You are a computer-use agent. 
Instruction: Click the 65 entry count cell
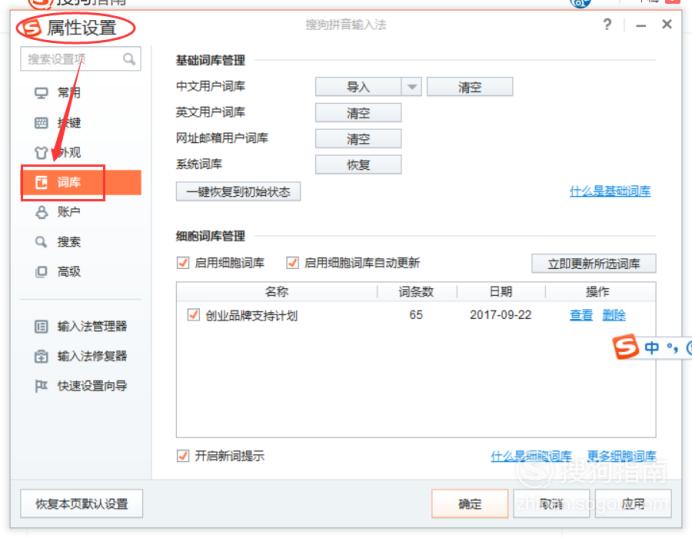[416, 315]
